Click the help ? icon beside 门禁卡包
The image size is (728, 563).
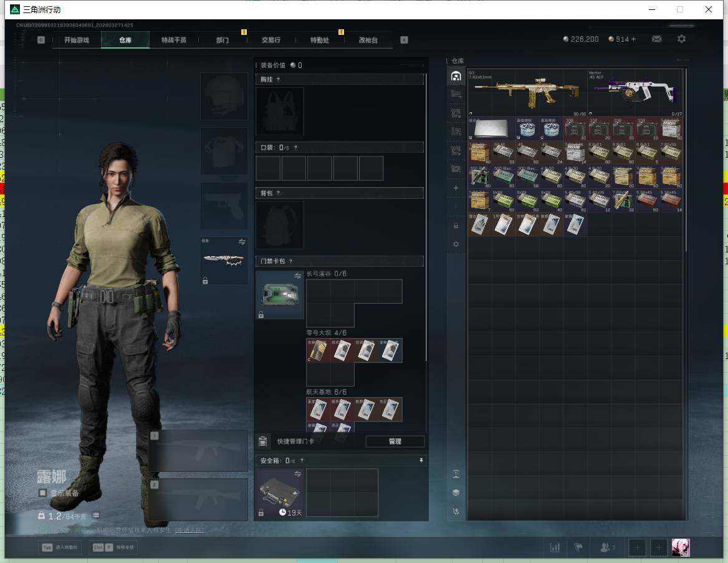[x=290, y=261]
